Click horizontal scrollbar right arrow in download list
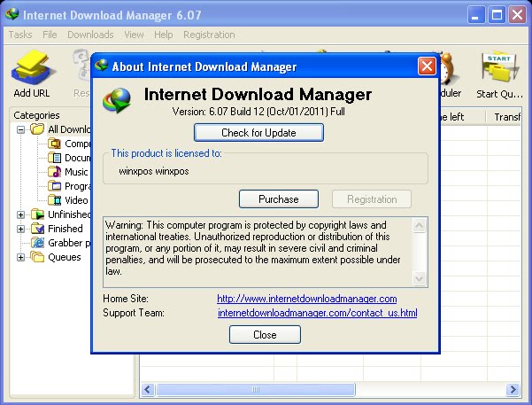532x405 pixels. click(513, 389)
